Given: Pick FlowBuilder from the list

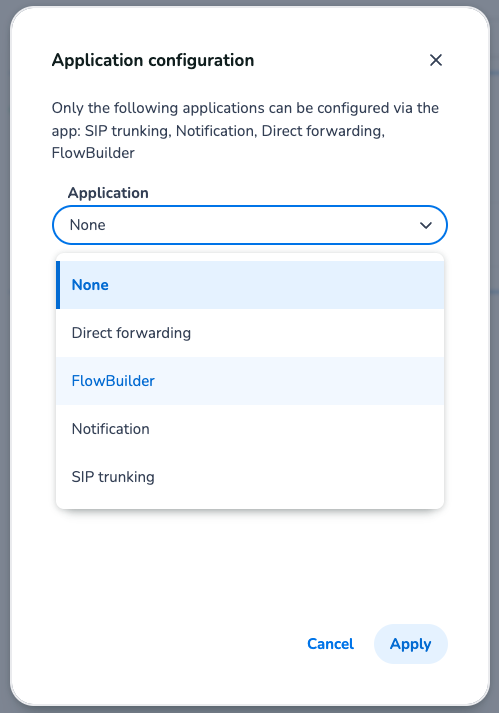Looking at the screenshot, I should pyautogui.click(x=250, y=381).
